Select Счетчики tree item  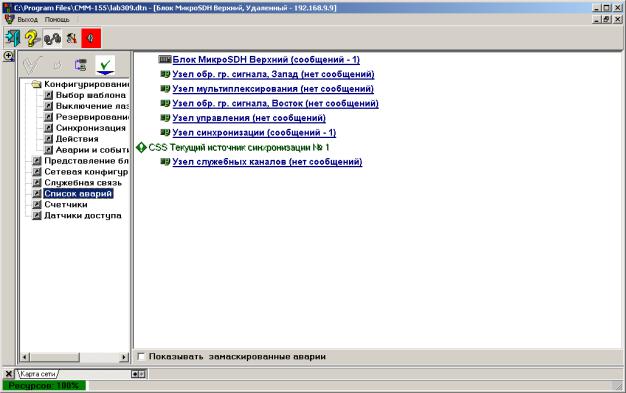click(65, 204)
